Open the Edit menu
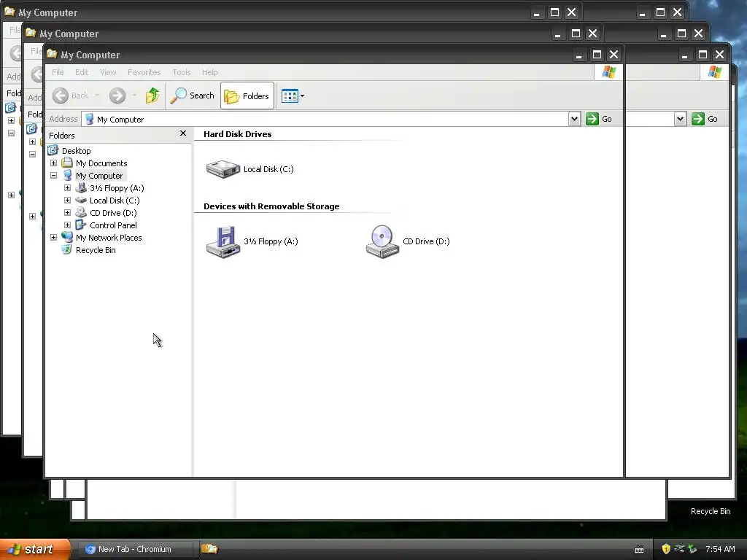 click(82, 72)
